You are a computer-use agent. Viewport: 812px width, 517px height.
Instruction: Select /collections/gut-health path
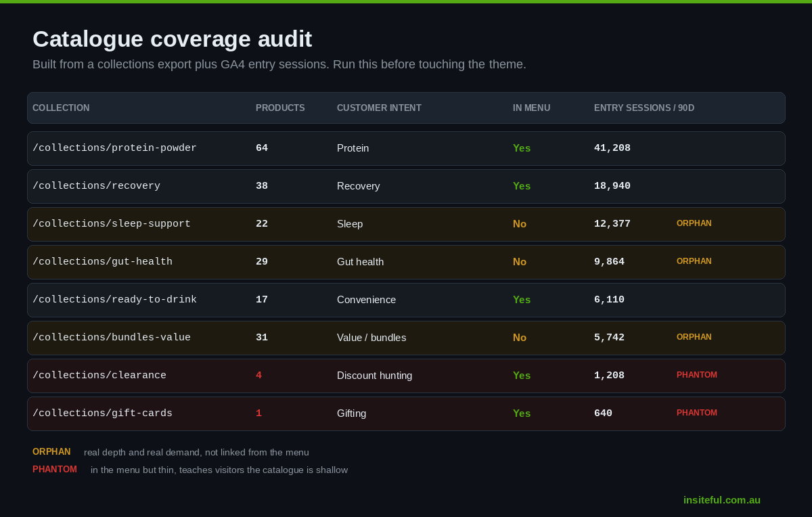102,262
